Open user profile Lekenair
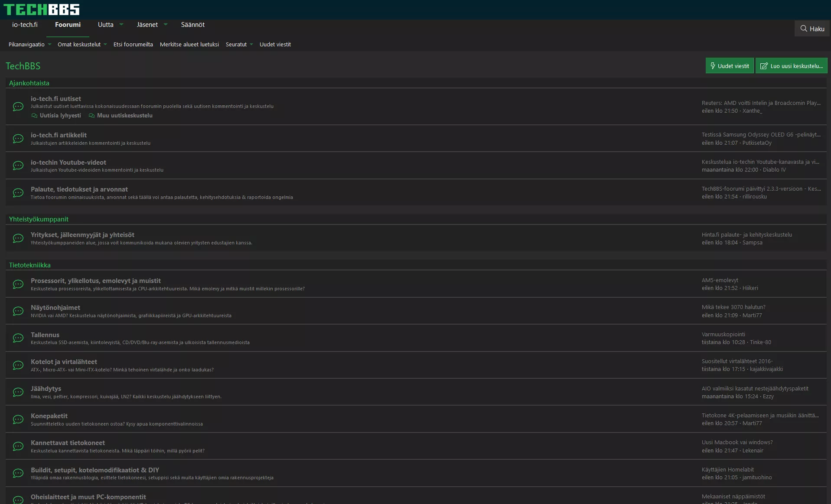Viewport: 831px width, 504px height. point(753,451)
